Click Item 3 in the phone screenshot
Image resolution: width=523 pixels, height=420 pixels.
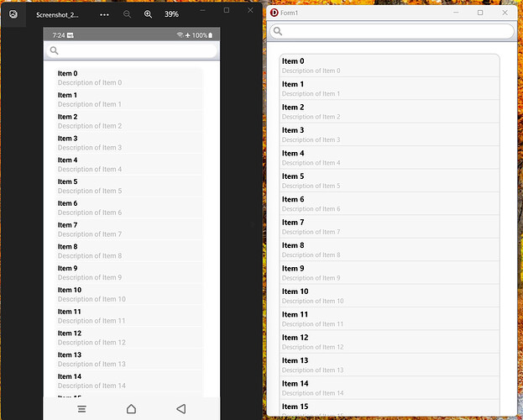(128, 143)
